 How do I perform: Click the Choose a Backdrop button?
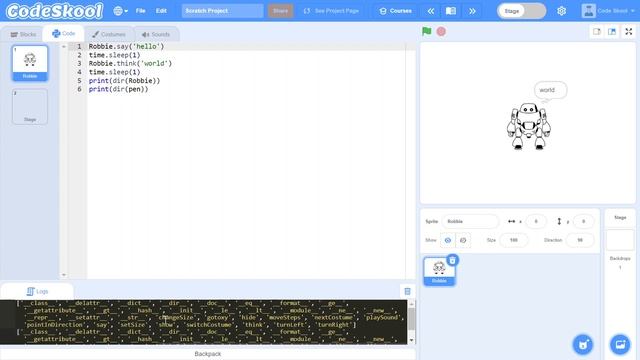(x=620, y=345)
